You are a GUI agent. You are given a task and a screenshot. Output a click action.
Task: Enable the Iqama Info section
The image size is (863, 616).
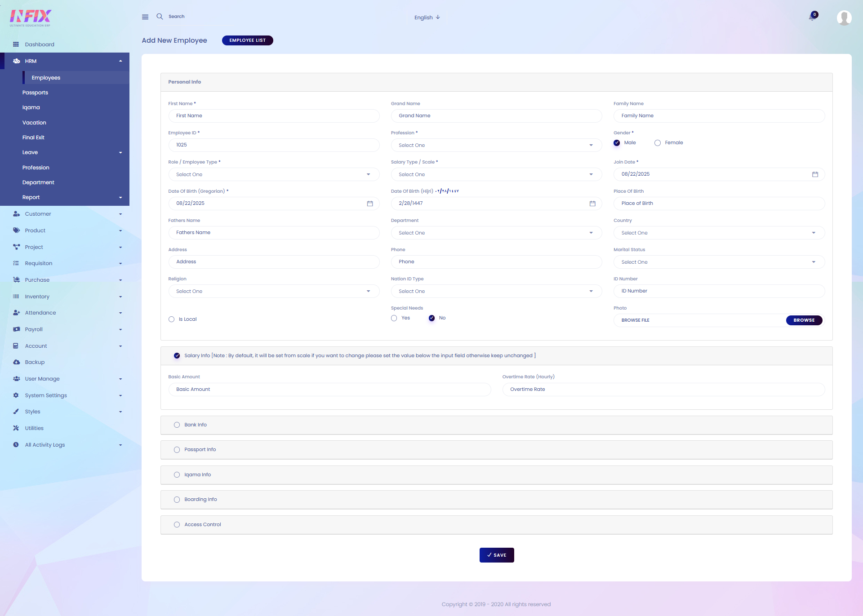177,475
